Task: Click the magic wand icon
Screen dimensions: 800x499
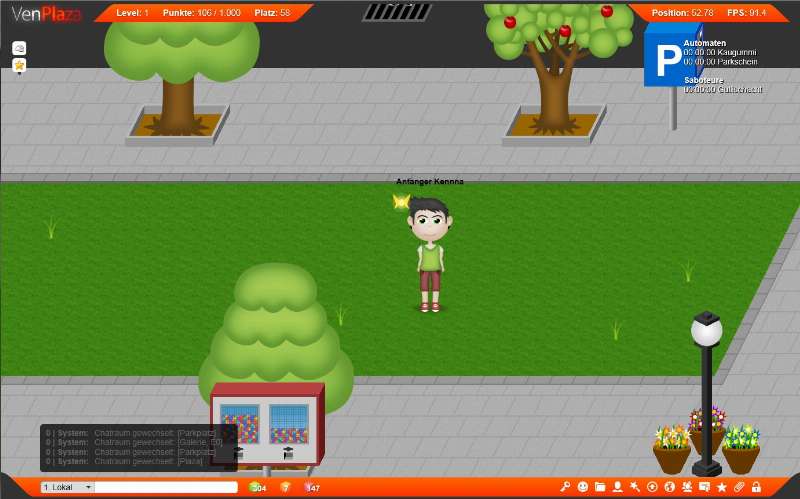Action: pyautogui.click(x=635, y=487)
